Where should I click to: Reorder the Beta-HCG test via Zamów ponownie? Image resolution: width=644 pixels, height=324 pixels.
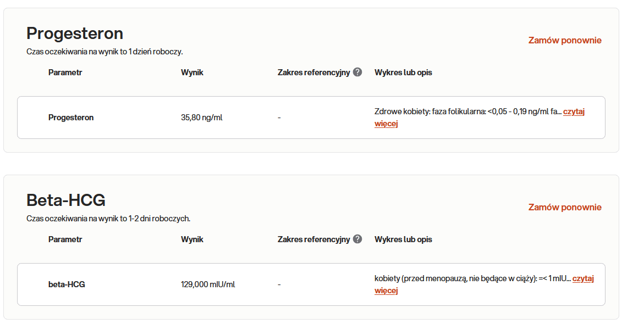(565, 207)
